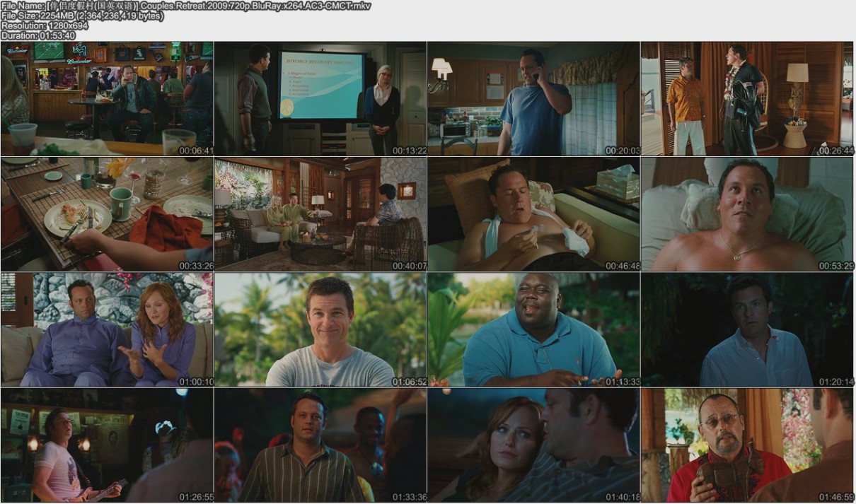Choose the thumbnail stamped 00:33:26
Image resolution: width=856 pixels, height=504 pixels.
107,214
